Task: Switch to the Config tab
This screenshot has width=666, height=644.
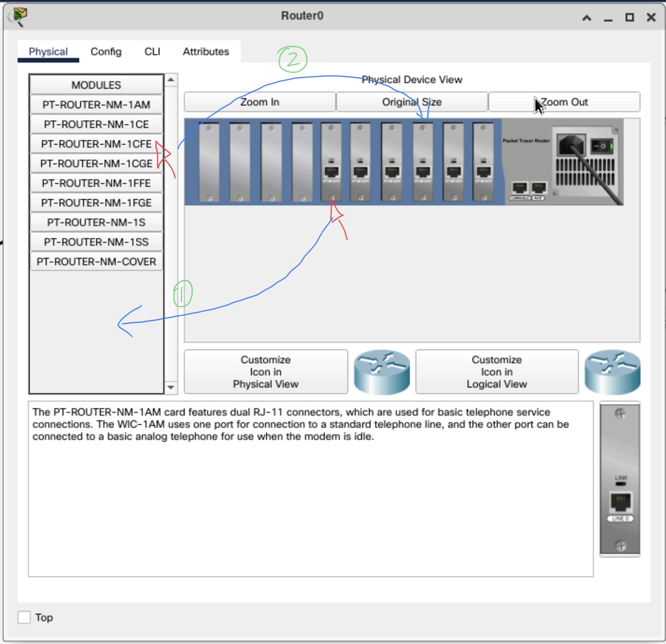Action: 106,52
